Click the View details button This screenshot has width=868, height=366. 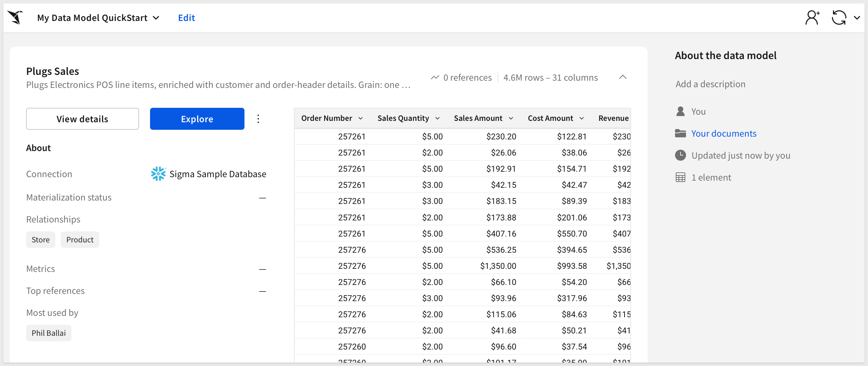(x=82, y=119)
